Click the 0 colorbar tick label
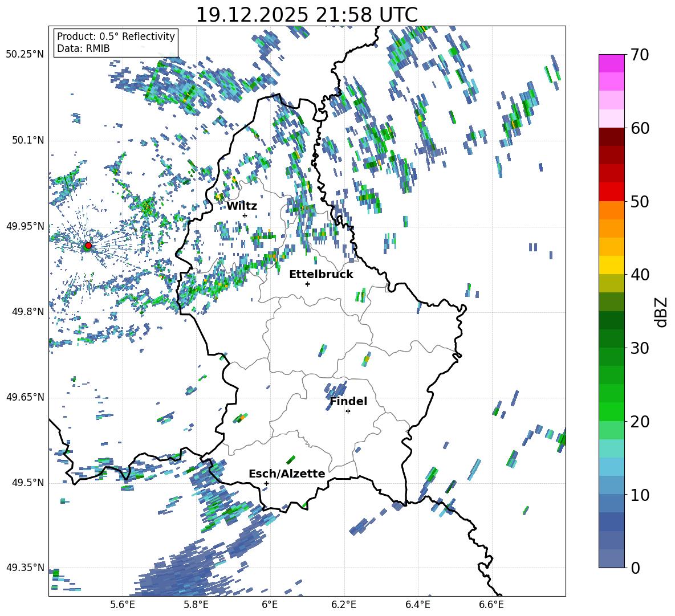675x616 pixels. tap(635, 568)
